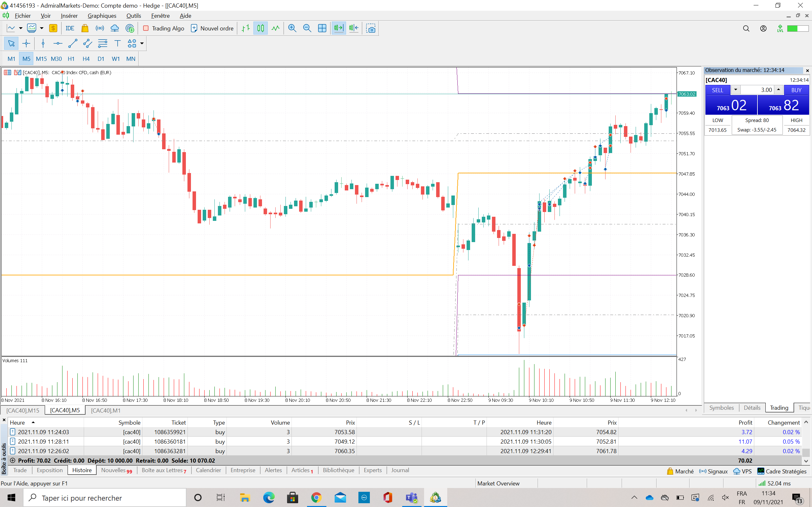Screen dimensions: 812x507
Task: Open the tile windows grid icon
Action: tap(322, 29)
